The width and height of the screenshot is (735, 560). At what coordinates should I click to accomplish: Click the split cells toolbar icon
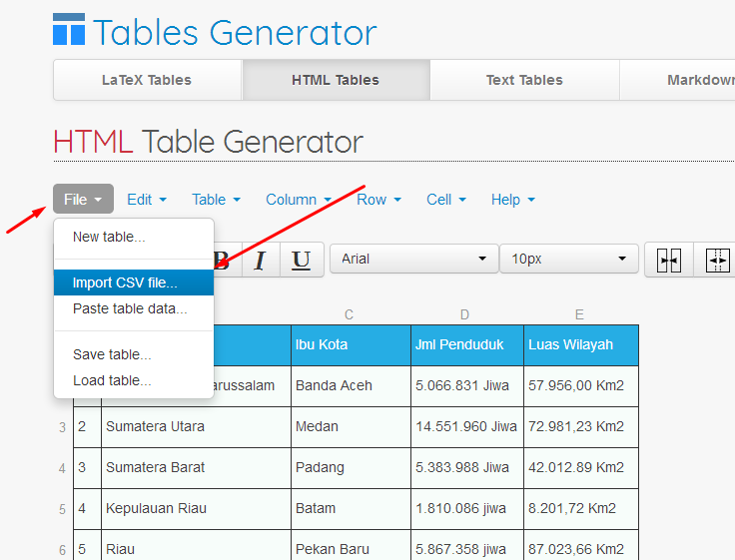(x=717, y=261)
